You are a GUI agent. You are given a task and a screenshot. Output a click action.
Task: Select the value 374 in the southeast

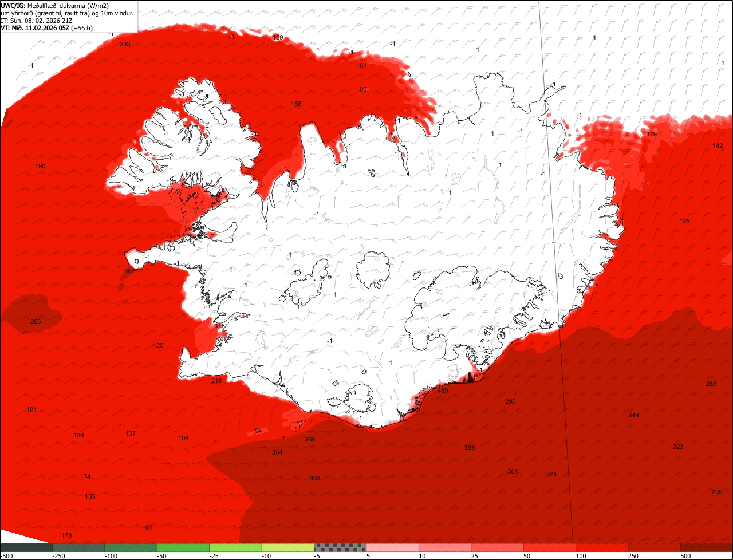551,474
